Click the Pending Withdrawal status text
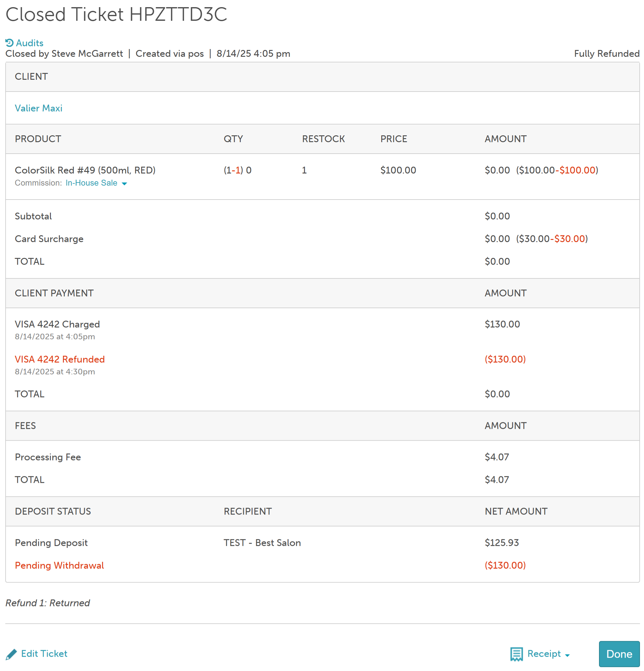Image resolution: width=644 pixels, height=671 pixels. tap(59, 565)
